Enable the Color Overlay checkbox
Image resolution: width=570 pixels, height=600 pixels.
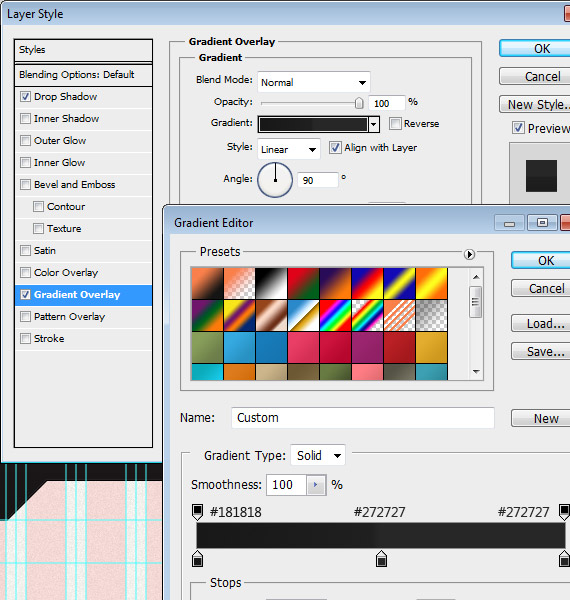tap(25, 272)
